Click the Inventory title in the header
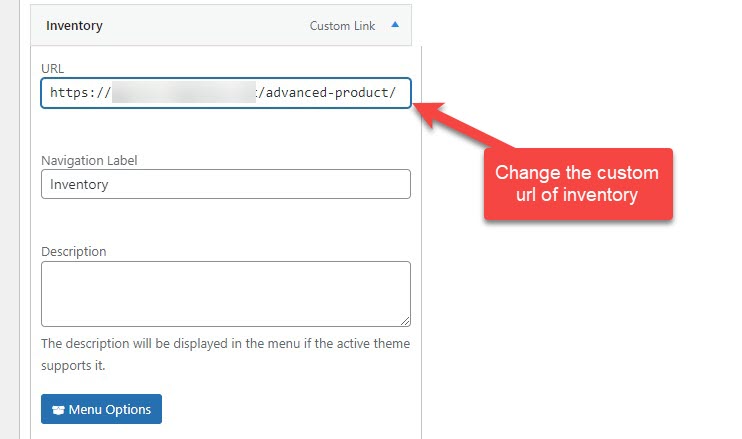Image resolution: width=742 pixels, height=439 pixels. 74,26
